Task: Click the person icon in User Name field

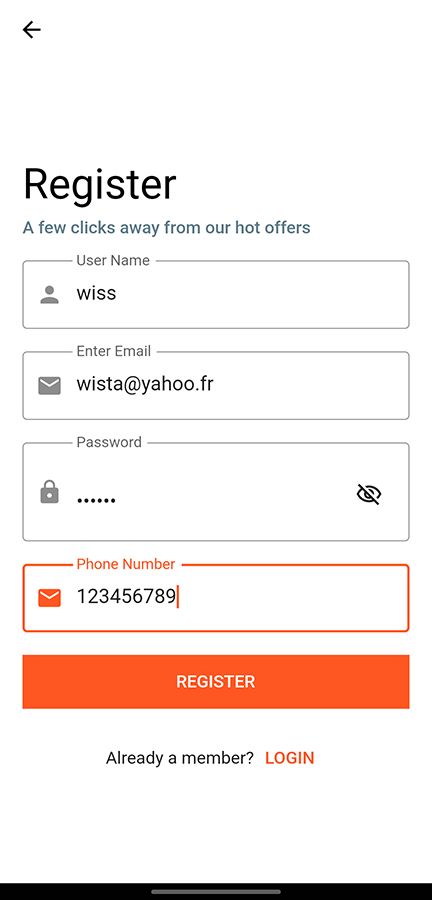Action: click(49, 294)
